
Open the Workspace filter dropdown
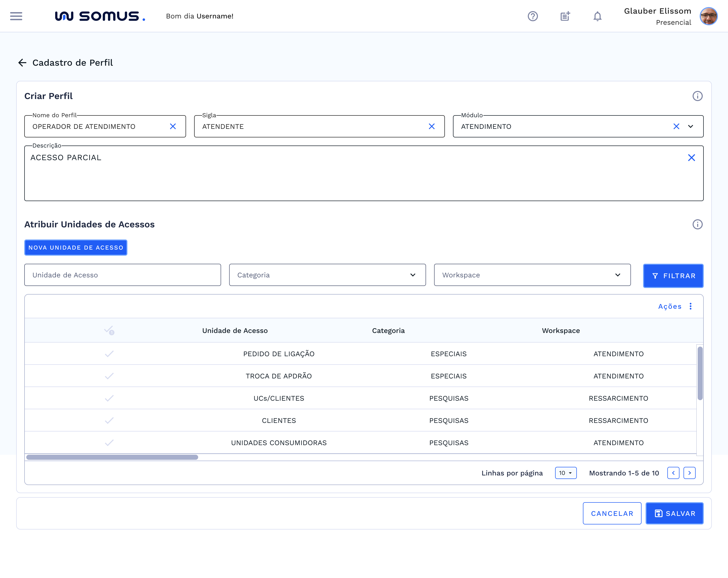532,275
